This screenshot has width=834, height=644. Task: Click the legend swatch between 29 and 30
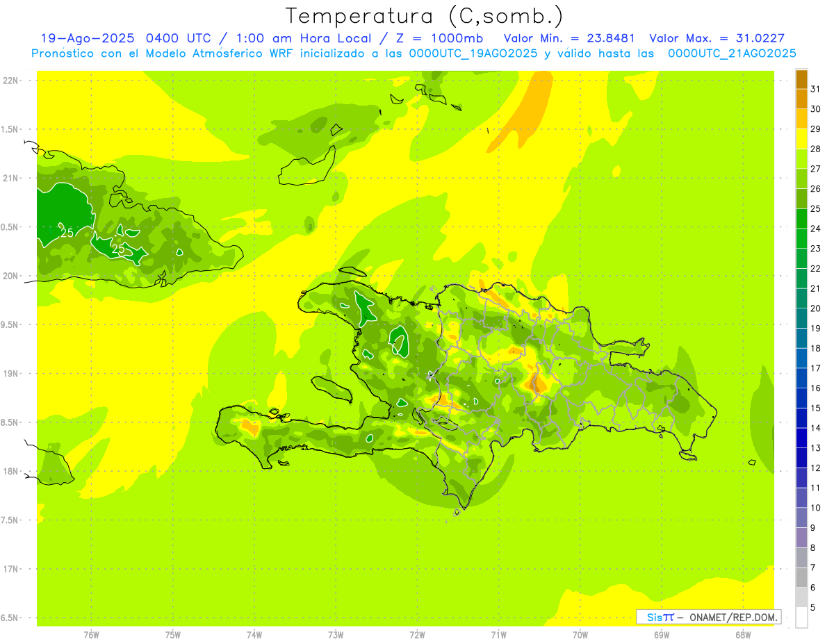pyautogui.click(x=801, y=119)
